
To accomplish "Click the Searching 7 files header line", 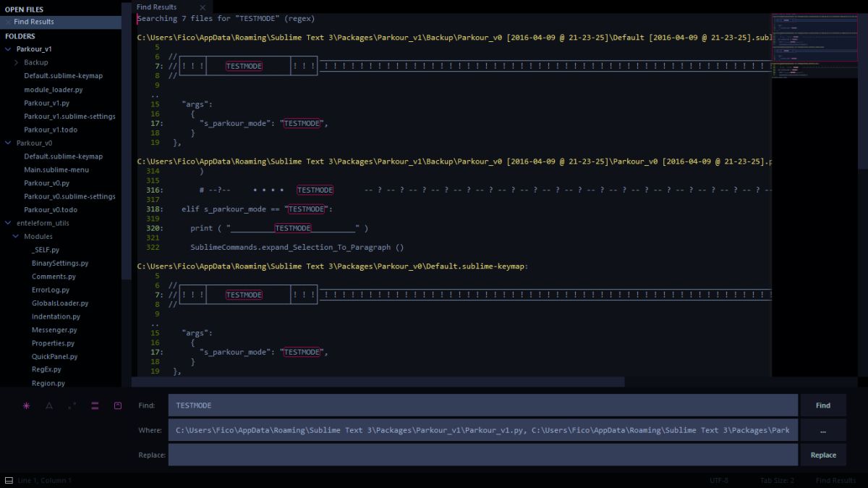I will 226,19.
